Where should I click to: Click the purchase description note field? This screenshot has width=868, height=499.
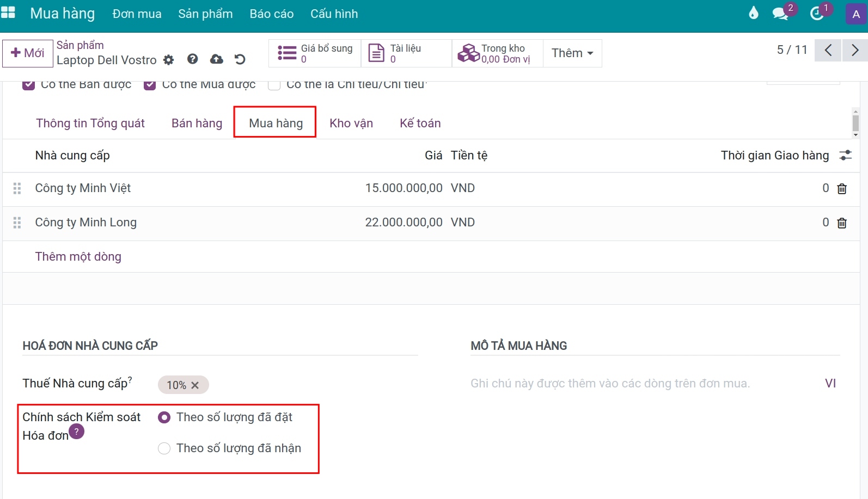coord(644,384)
